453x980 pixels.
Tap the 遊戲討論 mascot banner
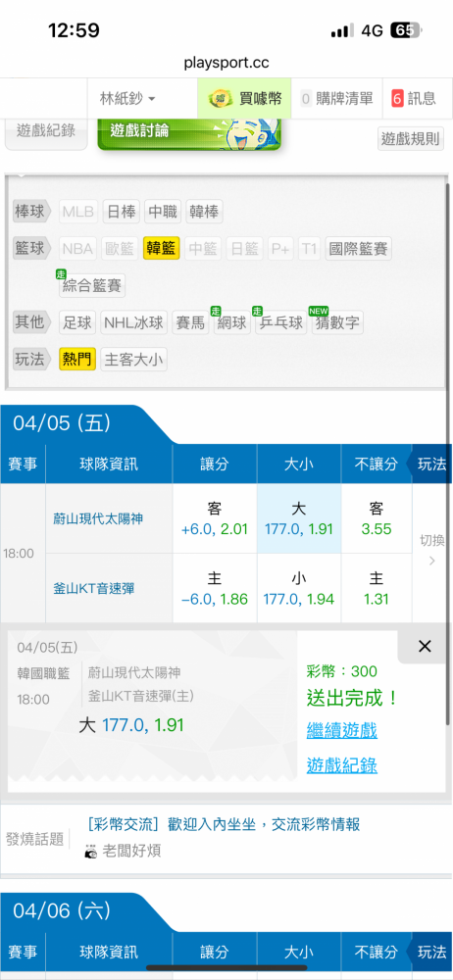[x=188, y=132]
